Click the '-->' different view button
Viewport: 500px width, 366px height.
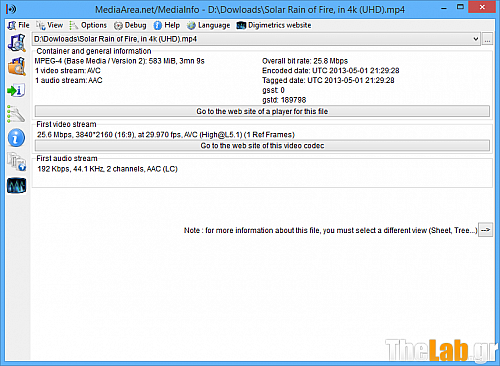coord(485,230)
